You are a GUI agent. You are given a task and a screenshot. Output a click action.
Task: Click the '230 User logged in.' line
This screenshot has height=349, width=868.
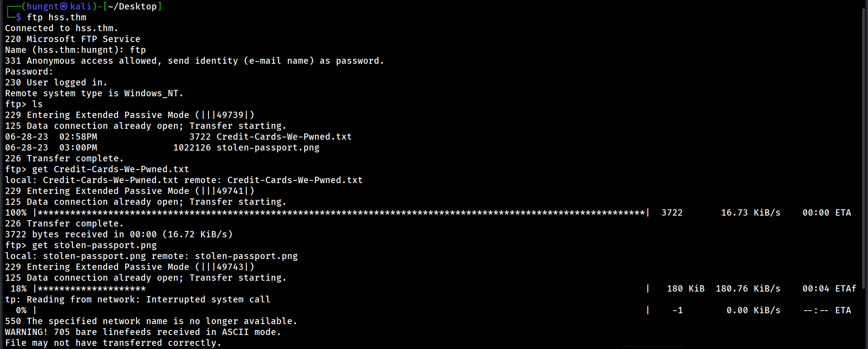[x=56, y=82]
